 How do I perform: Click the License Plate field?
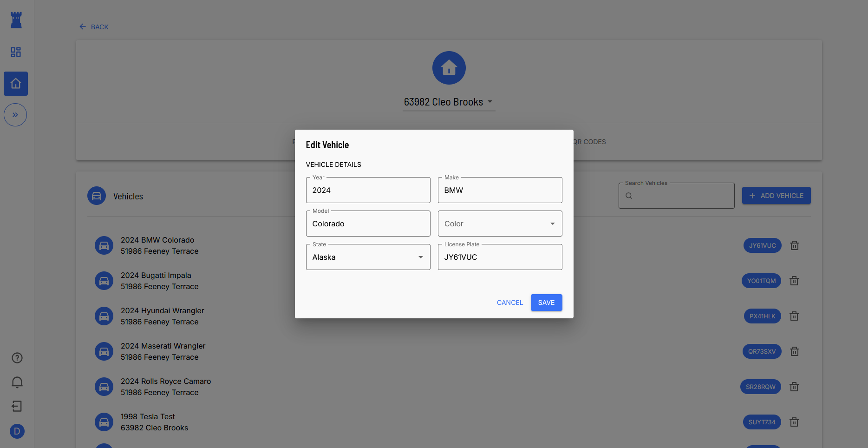pos(500,257)
